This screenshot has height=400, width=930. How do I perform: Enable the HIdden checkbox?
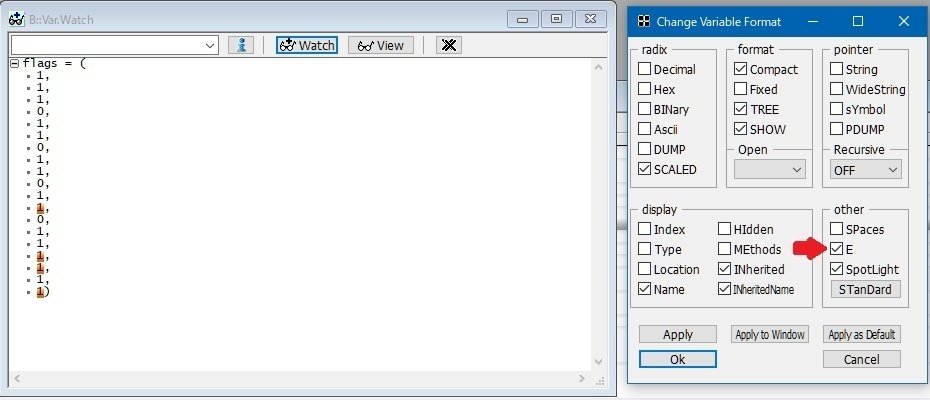[x=724, y=229]
